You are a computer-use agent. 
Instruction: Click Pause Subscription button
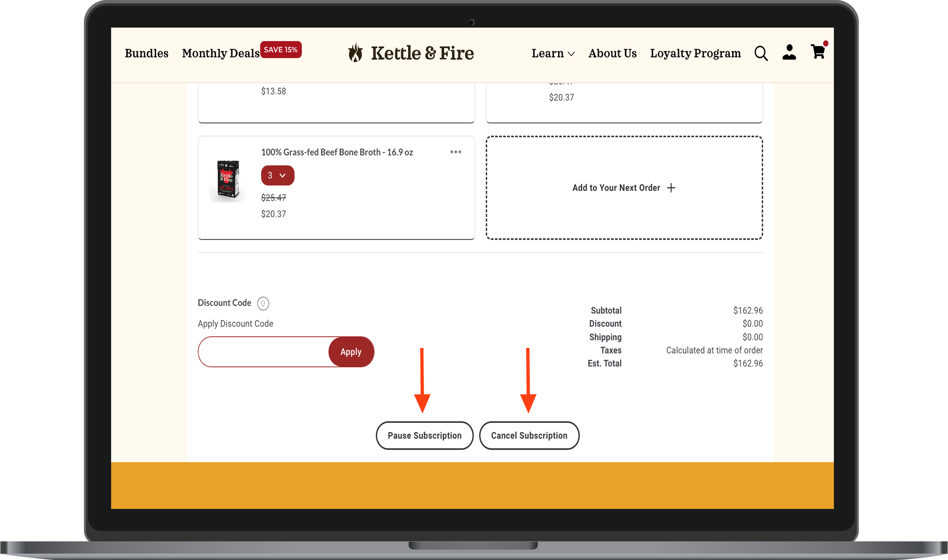point(424,435)
